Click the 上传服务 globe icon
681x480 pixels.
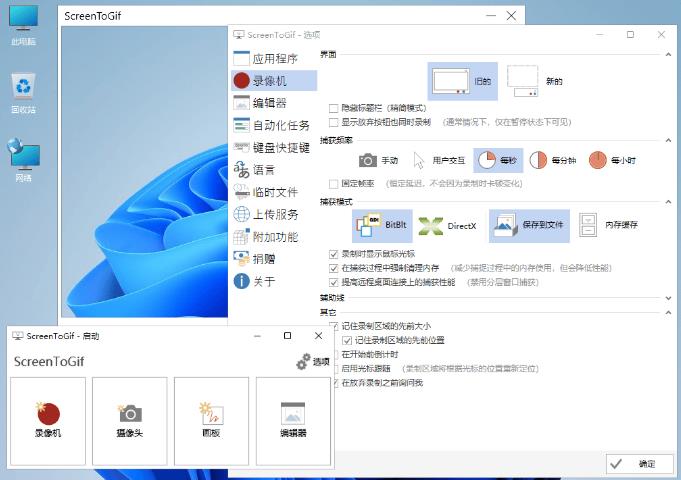point(241,215)
